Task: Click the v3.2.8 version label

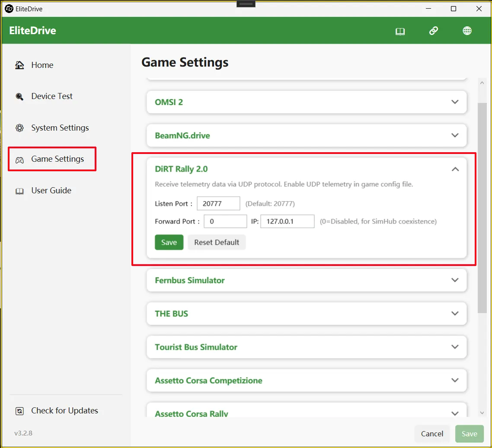Action: (x=23, y=433)
